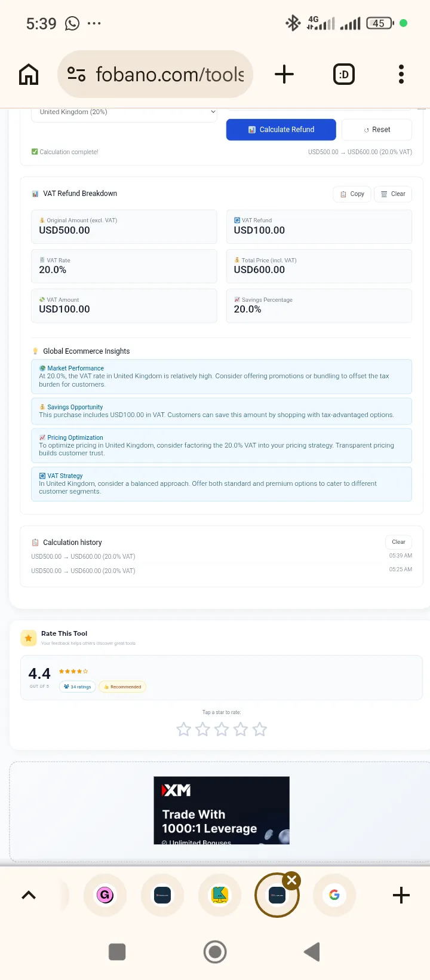The width and height of the screenshot is (430, 980).
Task: Open site info icon in address bar
Action: point(76,74)
